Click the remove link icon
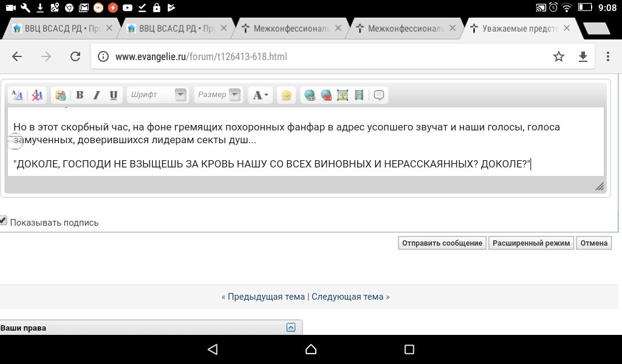The width and height of the screenshot is (622, 364). (x=326, y=95)
